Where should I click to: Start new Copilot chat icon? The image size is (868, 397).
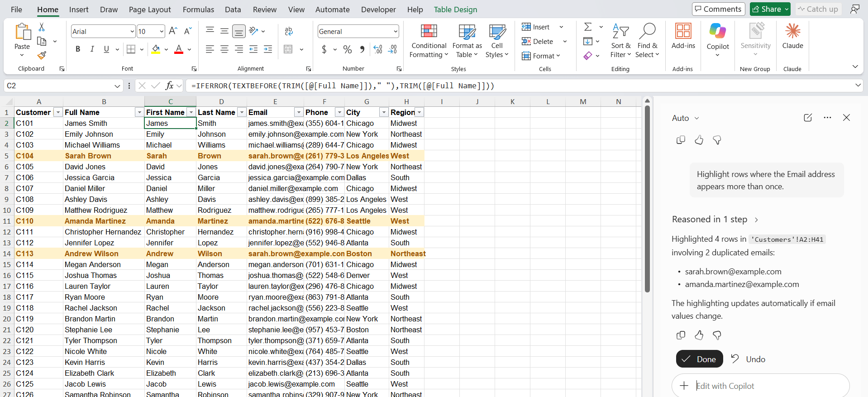coord(808,118)
